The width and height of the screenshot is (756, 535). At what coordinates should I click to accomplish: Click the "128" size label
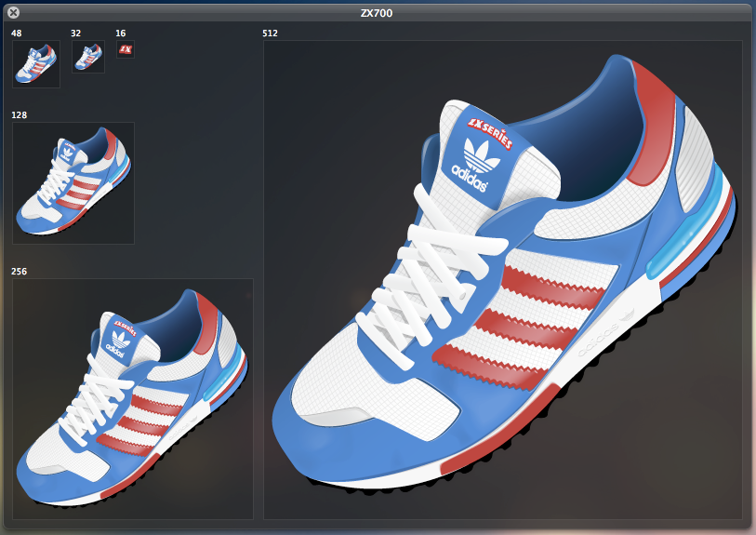coord(20,115)
